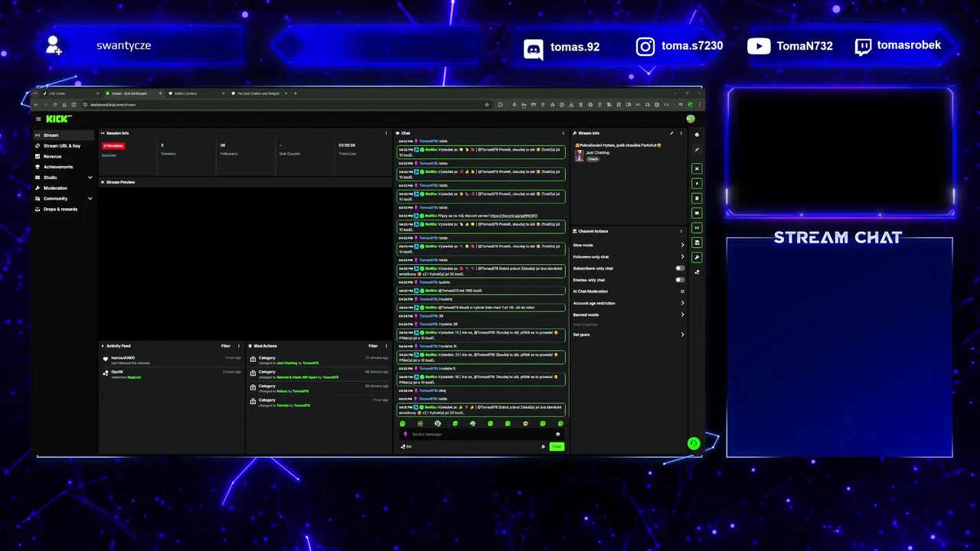Open Achievements in sidebar
The image size is (980, 551).
tap(64, 167)
